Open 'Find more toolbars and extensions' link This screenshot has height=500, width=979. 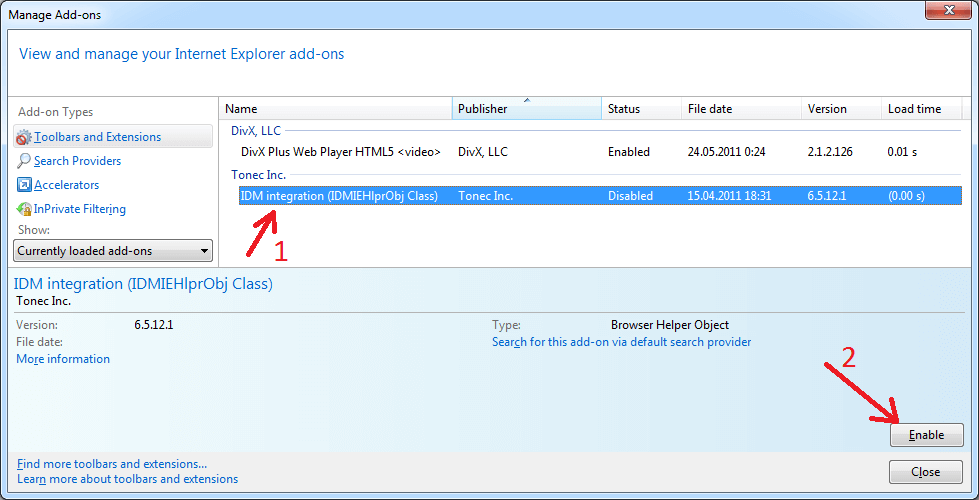click(112, 464)
